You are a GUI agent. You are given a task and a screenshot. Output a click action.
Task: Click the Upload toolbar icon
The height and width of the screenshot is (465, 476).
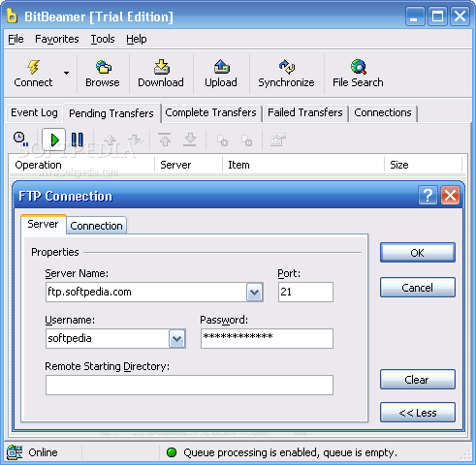222,67
